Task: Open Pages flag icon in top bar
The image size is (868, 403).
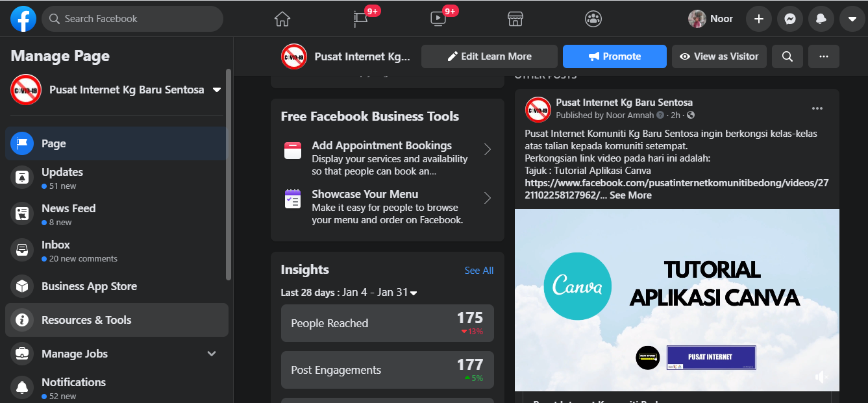Action: click(x=361, y=19)
